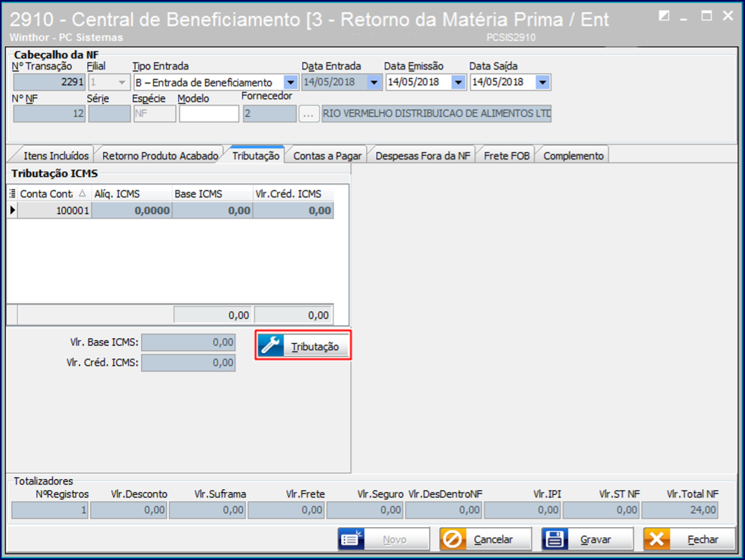
Task: Open the Contas a Pagar tab
Action: point(327,156)
